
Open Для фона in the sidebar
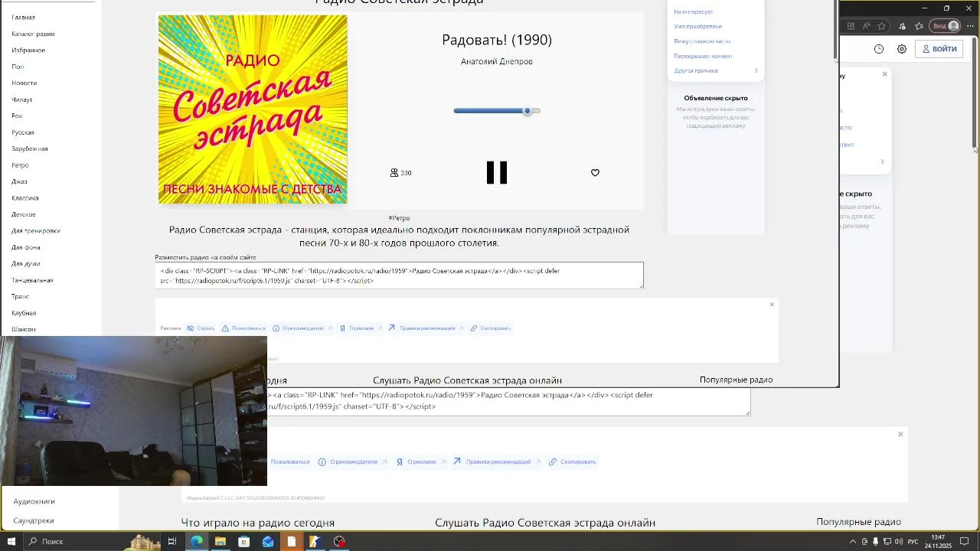pos(25,247)
